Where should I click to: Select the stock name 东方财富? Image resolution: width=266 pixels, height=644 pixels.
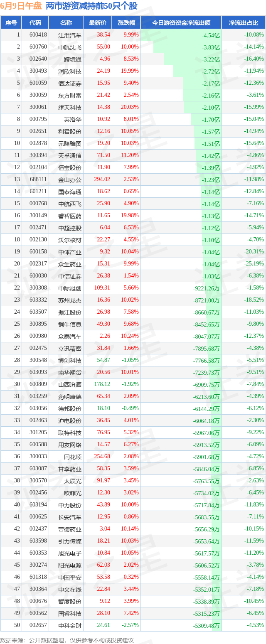pyautogui.click(x=70, y=96)
